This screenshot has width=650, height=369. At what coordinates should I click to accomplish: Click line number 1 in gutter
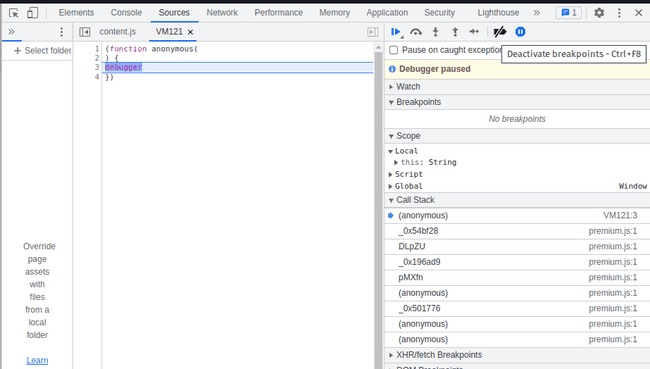pyautogui.click(x=97, y=49)
